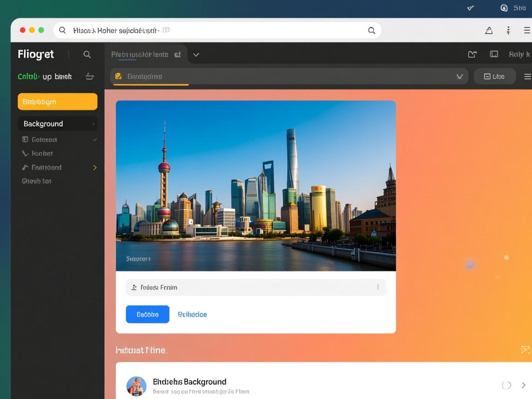Click the Shanghai skyline image preview
The image size is (532, 399).
[255, 186]
